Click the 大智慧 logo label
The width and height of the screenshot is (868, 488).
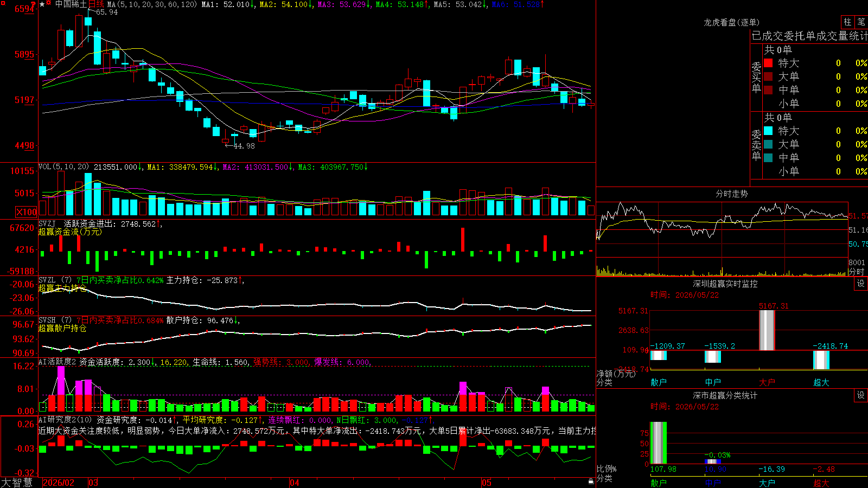tap(17, 483)
